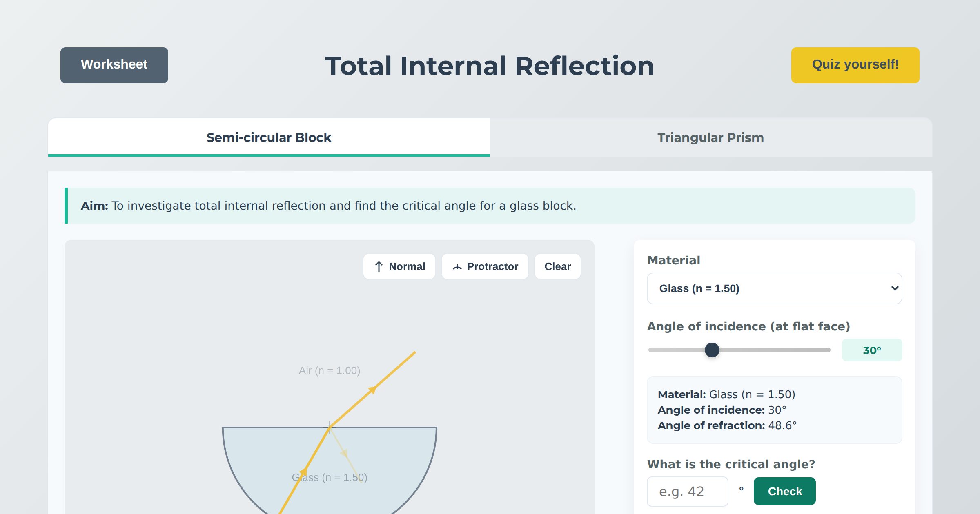Open the Material dropdown
980x514 pixels.
775,288
